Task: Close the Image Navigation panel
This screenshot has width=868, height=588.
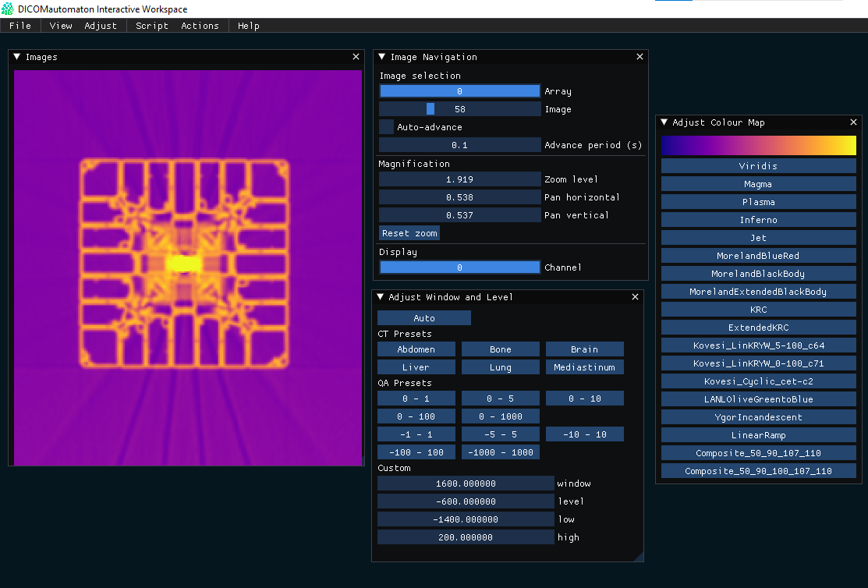Action: pyautogui.click(x=640, y=57)
